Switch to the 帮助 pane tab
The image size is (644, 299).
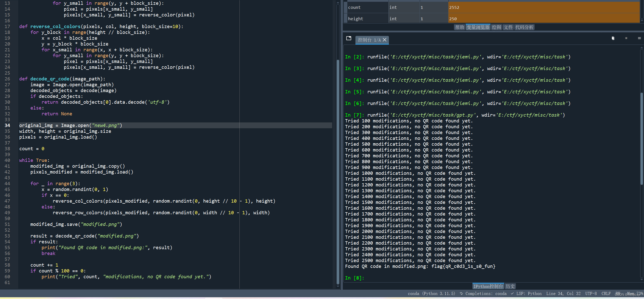point(459,27)
